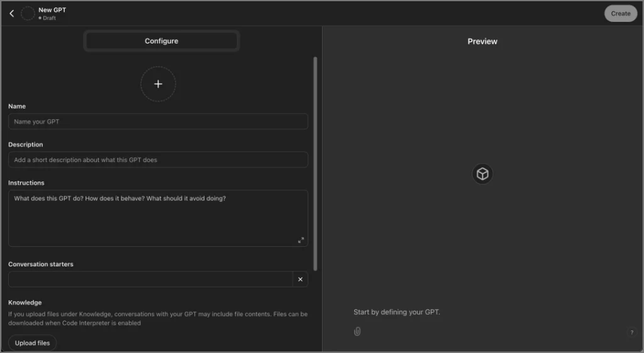Switch to the Configure tab
644x353 pixels.
(x=162, y=41)
